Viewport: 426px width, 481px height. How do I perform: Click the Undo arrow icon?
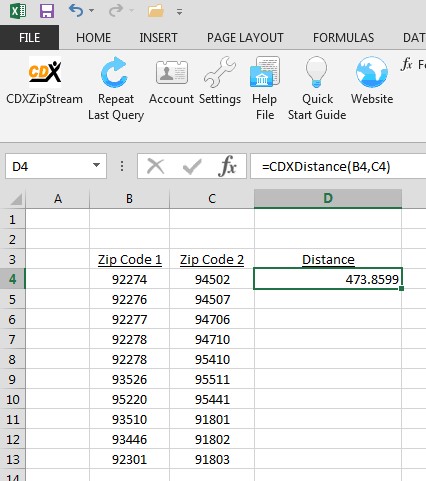pos(76,11)
